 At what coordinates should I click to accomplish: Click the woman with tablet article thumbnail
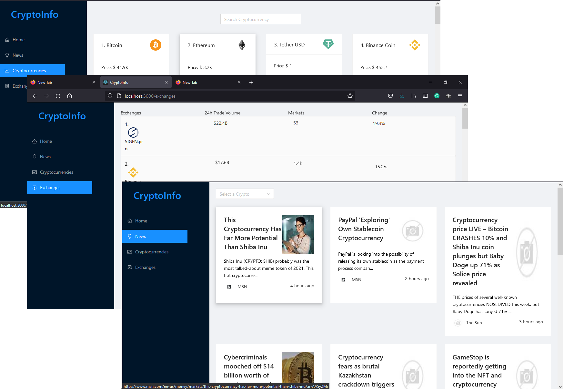pos(298,234)
